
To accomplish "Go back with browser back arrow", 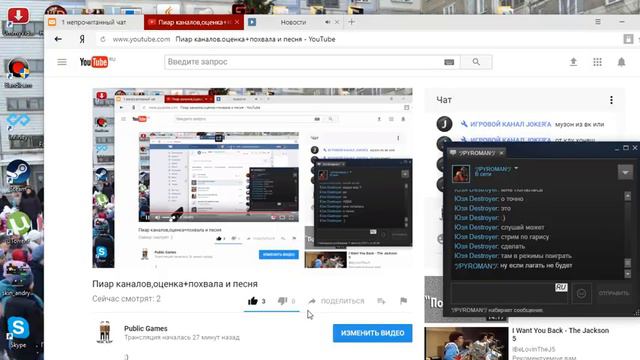I will coord(58,39).
